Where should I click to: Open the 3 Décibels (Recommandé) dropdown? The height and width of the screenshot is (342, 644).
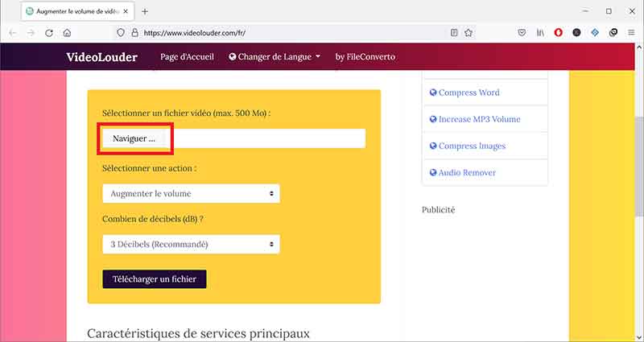tap(191, 245)
